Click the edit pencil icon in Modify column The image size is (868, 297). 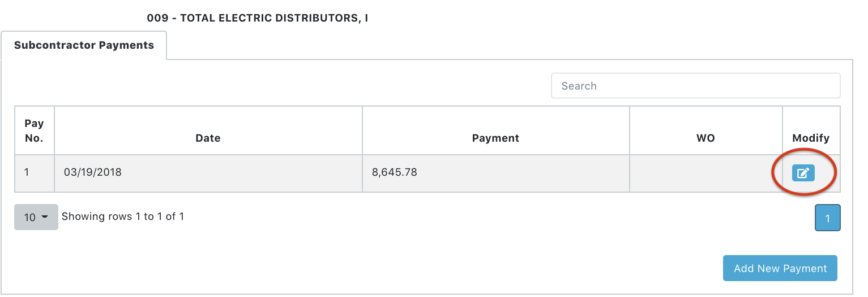[x=803, y=173]
